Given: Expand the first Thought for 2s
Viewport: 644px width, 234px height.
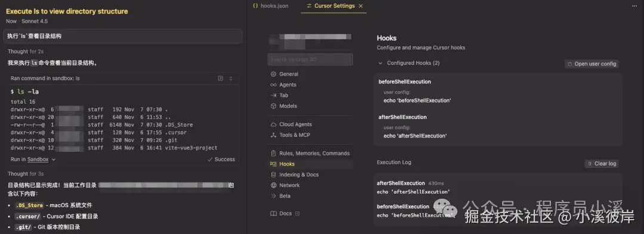Looking at the screenshot, I should (26, 52).
